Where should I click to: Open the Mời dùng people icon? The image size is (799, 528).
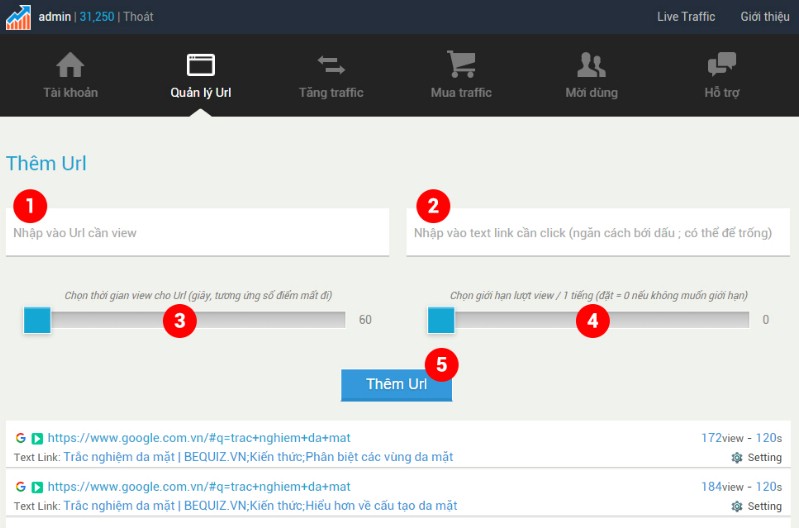pos(592,65)
